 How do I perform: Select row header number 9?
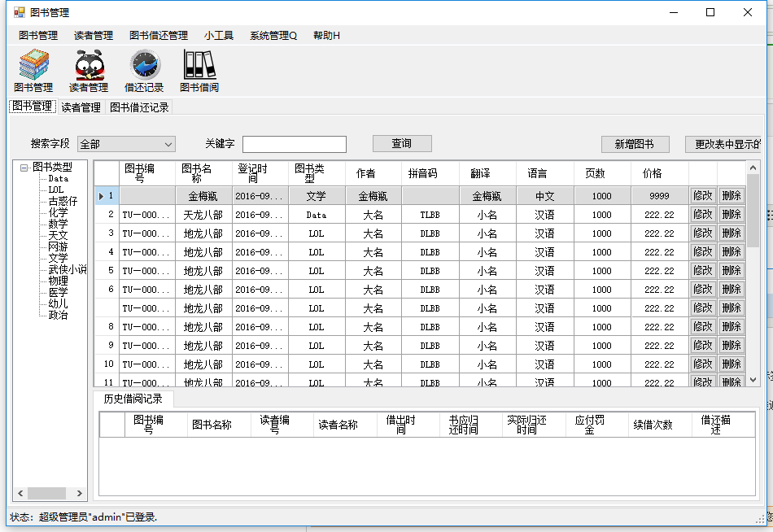point(107,346)
